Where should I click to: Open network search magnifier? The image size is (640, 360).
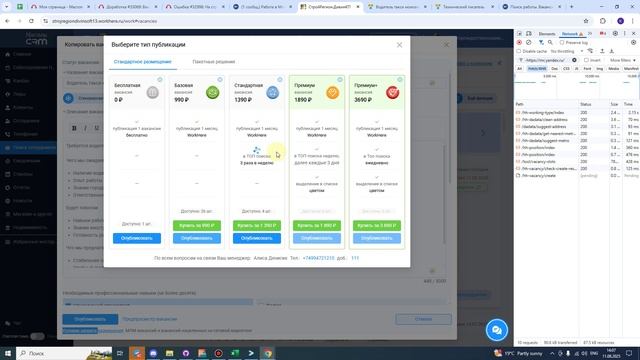pos(550,42)
